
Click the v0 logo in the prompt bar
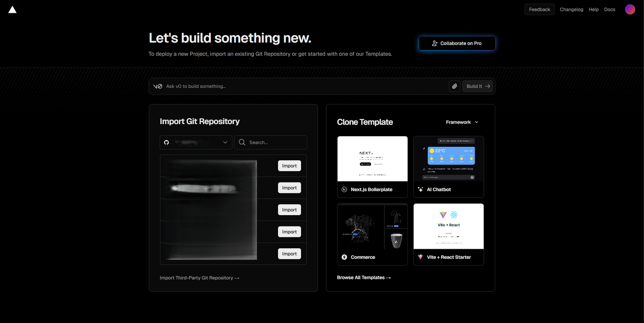click(158, 86)
